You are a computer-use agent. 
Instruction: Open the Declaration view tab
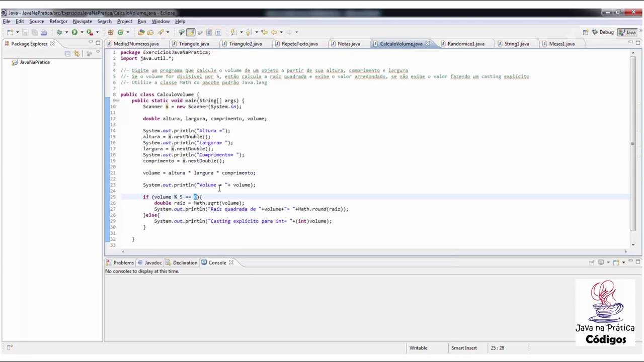[182, 262]
